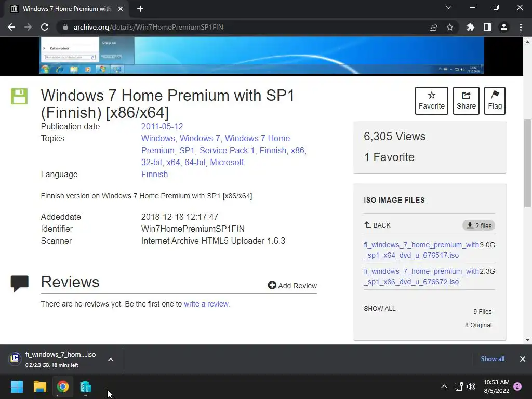The image size is (532, 399).
Task: Show hidden system tray icons
Action: tap(444, 387)
